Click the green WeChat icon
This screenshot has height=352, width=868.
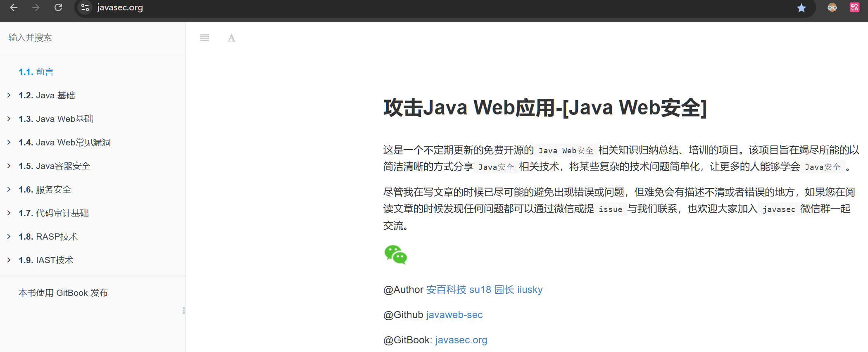click(396, 255)
